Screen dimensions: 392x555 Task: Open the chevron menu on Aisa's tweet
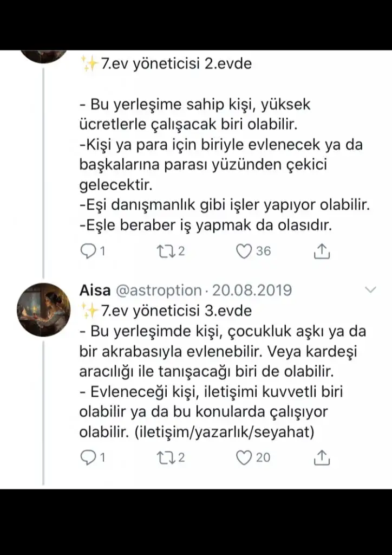371,290
